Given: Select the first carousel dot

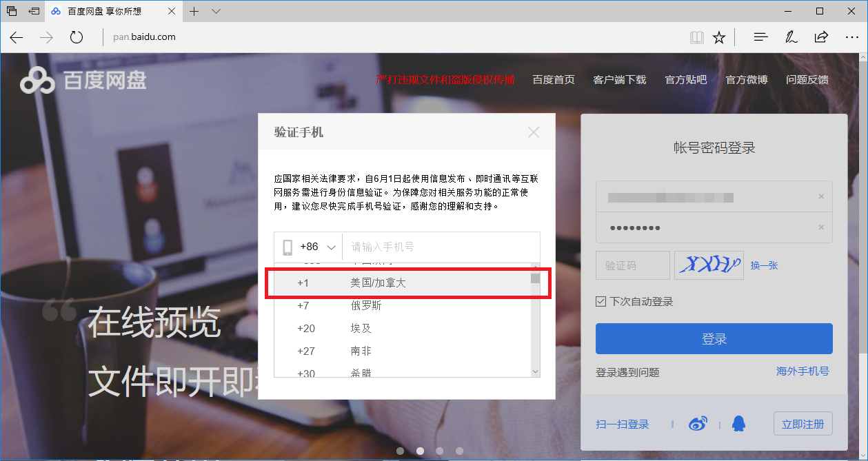Looking at the screenshot, I should click(401, 451).
